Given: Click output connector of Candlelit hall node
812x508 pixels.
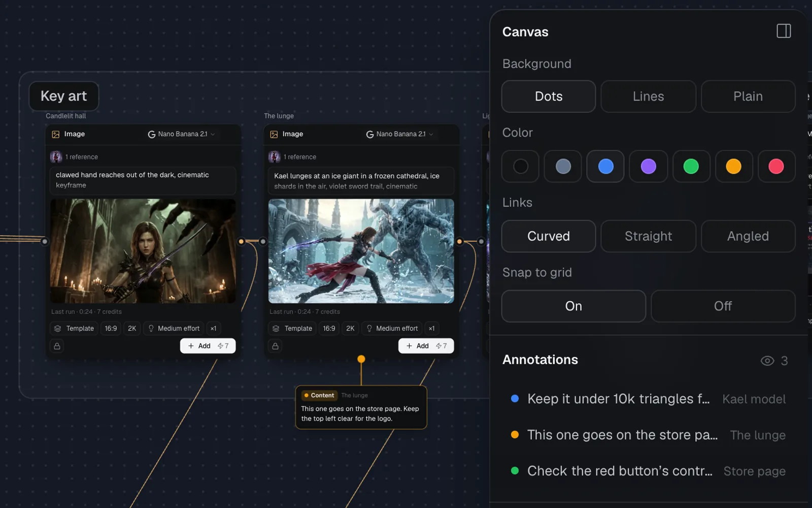Looking at the screenshot, I should coord(241,241).
